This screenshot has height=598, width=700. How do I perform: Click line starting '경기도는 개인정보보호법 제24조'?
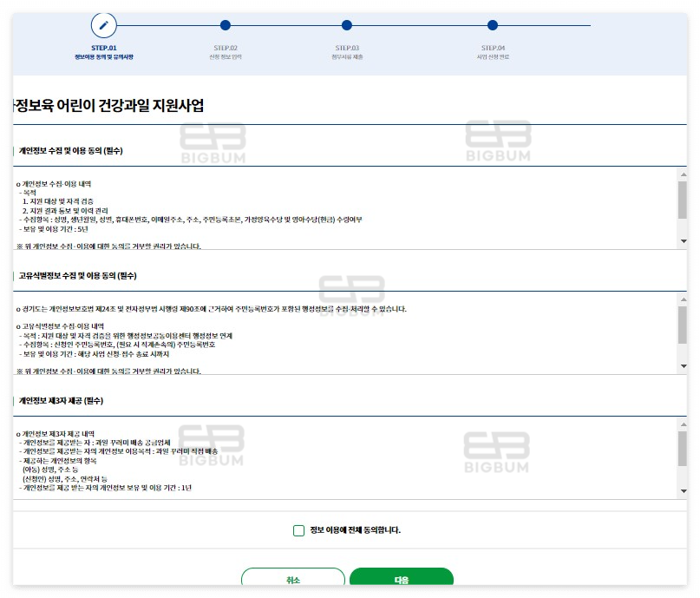coord(211,309)
